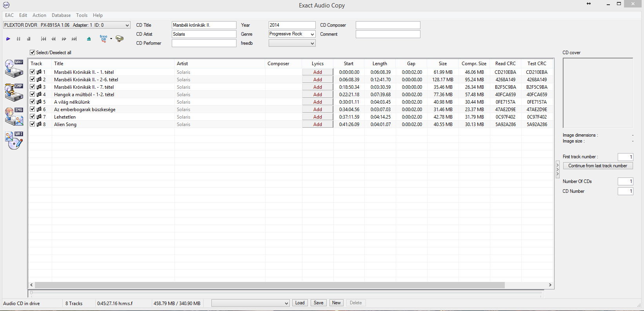644x311 pixels.
Task: Open the Database menu
Action: [x=61, y=15]
